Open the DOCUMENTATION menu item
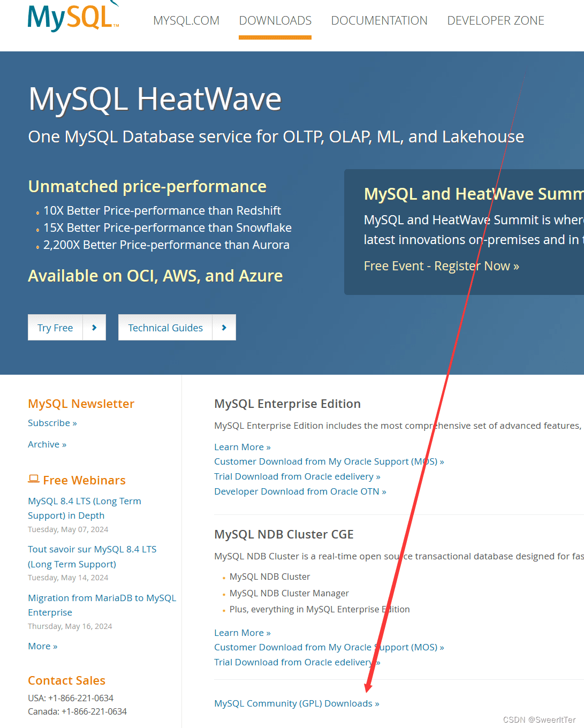This screenshot has height=728, width=584. (x=379, y=21)
